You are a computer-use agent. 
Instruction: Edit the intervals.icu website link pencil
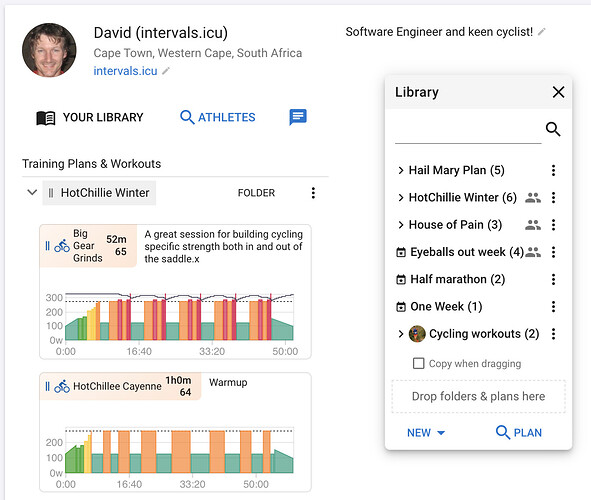[x=166, y=71]
